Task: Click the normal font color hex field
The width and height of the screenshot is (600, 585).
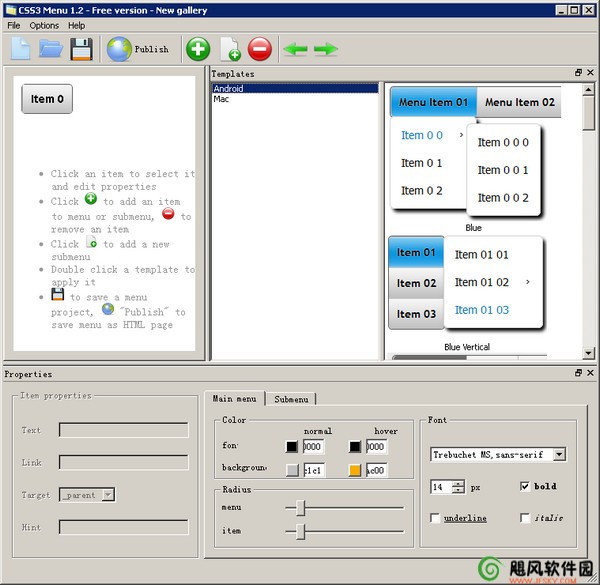Action: click(313, 446)
